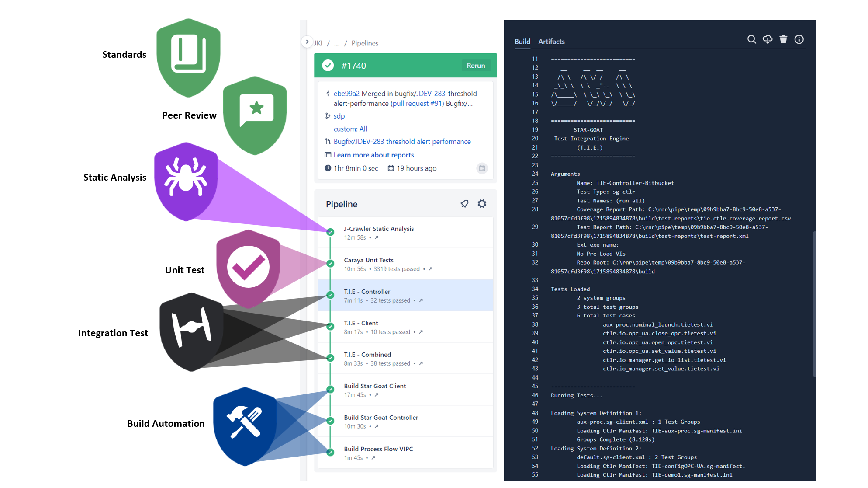The height and width of the screenshot is (488, 868).
Task: Open external link for Caraya Unit Tests
Action: [430, 269]
